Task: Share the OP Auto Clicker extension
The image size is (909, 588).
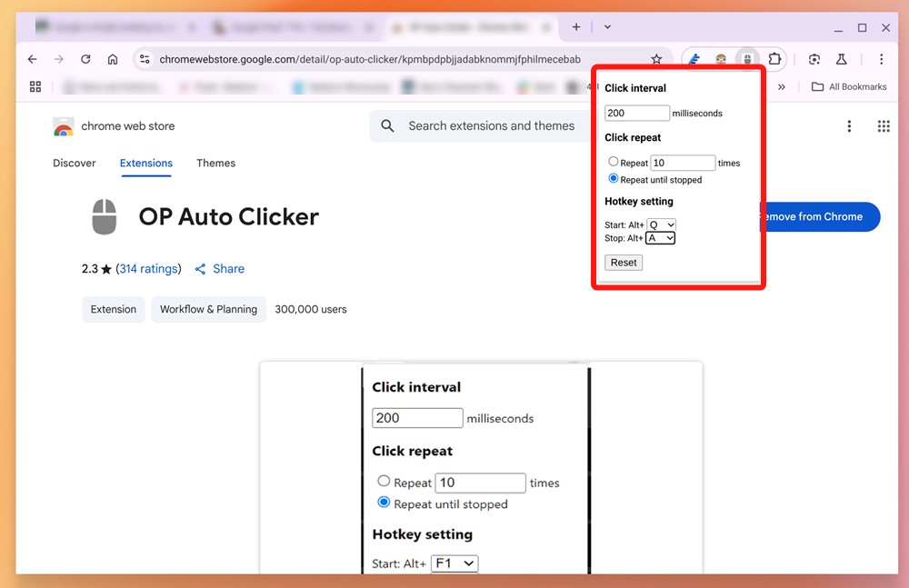Action: coord(220,268)
